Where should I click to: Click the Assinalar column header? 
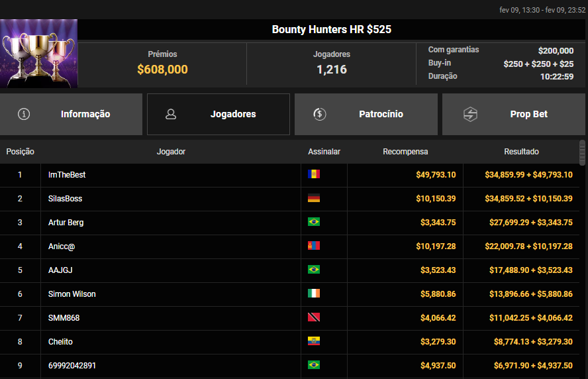(324, 152)
